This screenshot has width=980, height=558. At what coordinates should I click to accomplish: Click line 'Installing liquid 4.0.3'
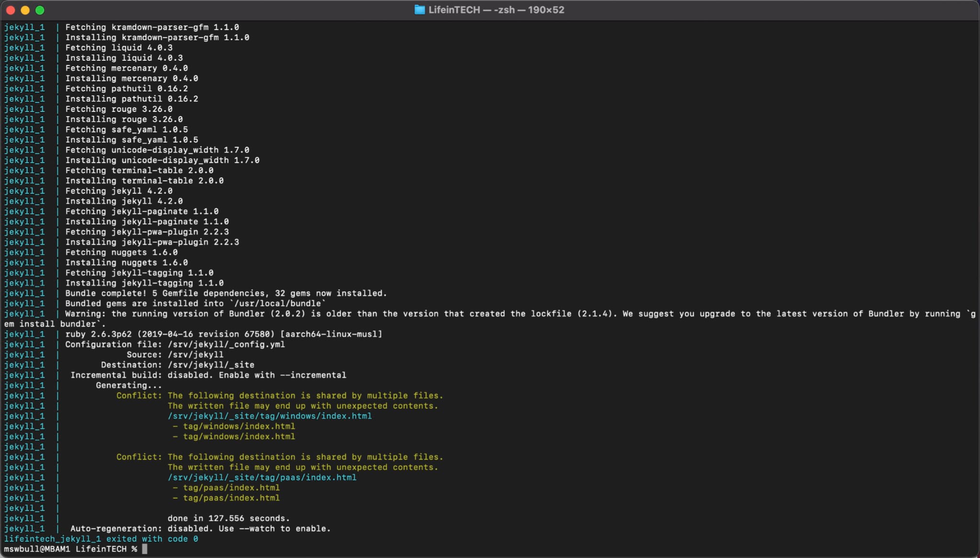click(124, 58)
